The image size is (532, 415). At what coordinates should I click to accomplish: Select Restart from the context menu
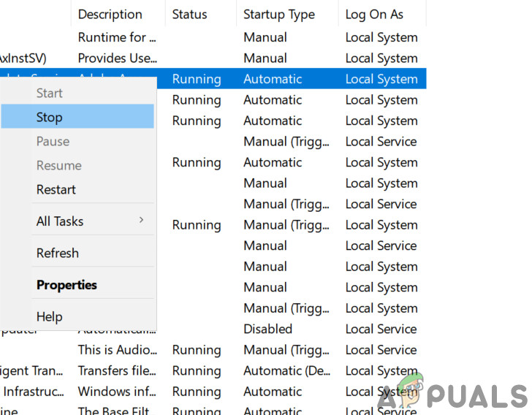56,189
